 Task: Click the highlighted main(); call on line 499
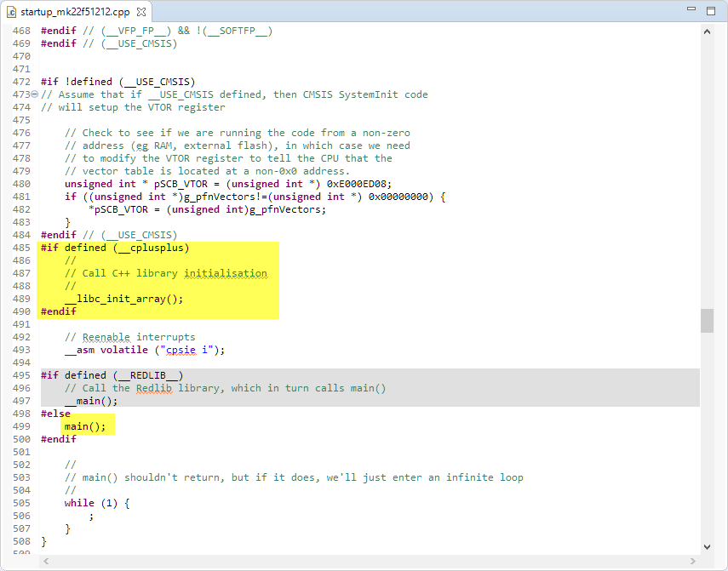point(85,426)
